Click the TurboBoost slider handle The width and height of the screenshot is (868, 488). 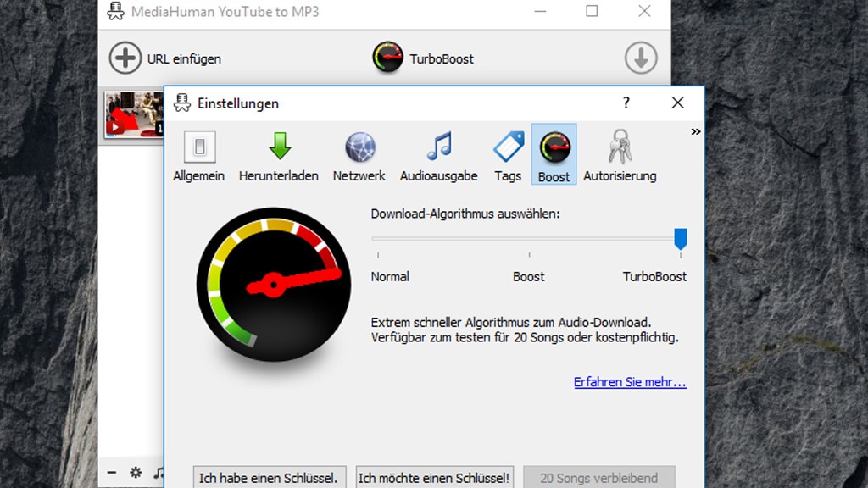[x=681, y=238]
